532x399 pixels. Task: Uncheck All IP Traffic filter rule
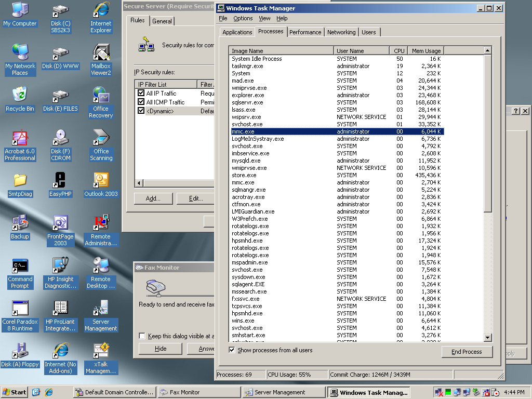(x=141, y=92)
